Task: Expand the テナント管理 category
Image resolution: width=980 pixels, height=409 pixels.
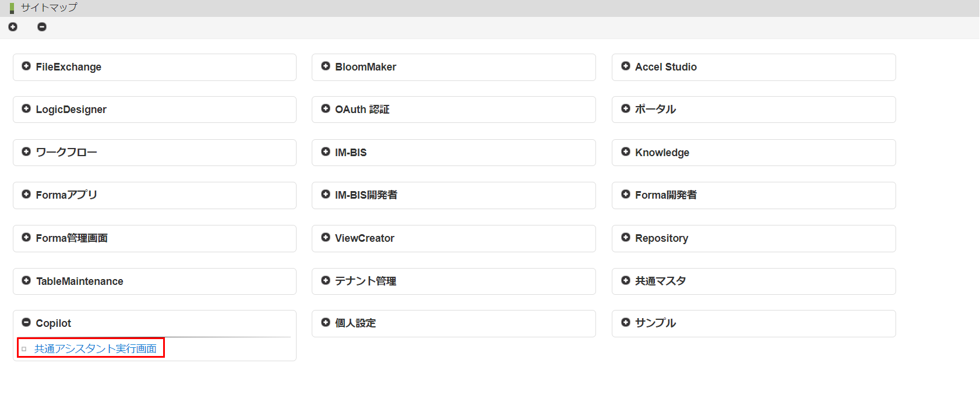Action: click(326, 281)
